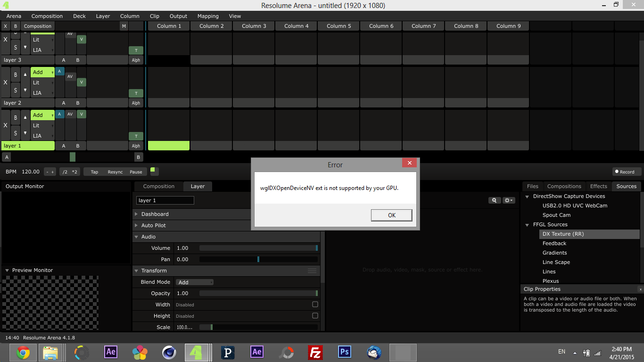Click OK in the Error dialog
Image resolution: width=644 pixels, height=362 pixels.
[391, 215]
